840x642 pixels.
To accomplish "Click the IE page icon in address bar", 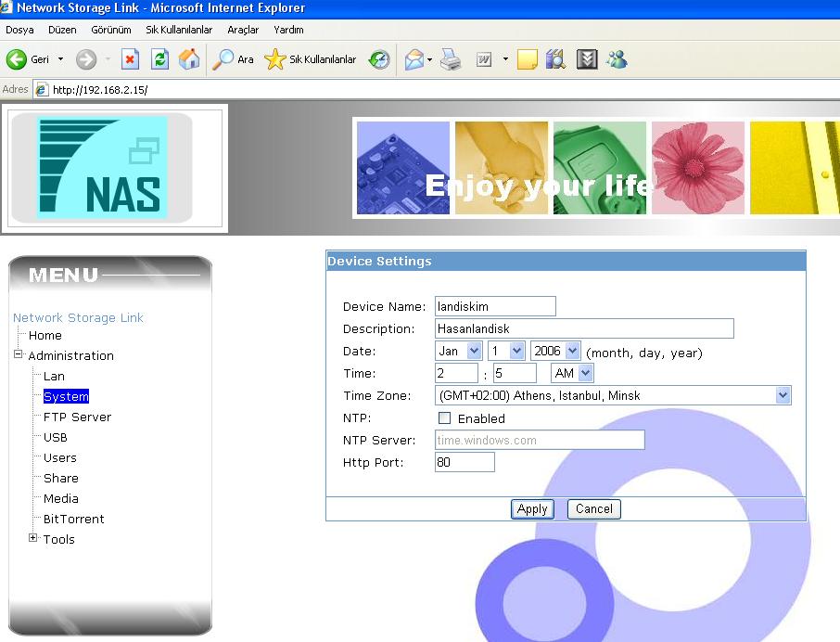I will 41,90.
